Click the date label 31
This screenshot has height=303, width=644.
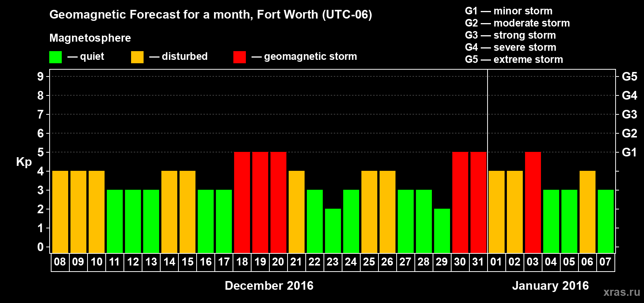[x=478, y=262]
